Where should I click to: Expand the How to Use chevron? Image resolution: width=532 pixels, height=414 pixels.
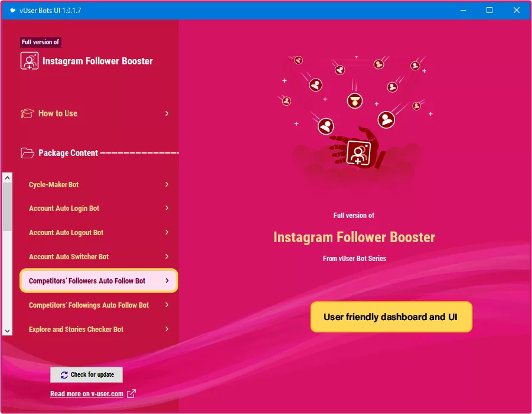click(x=167, y=113)
